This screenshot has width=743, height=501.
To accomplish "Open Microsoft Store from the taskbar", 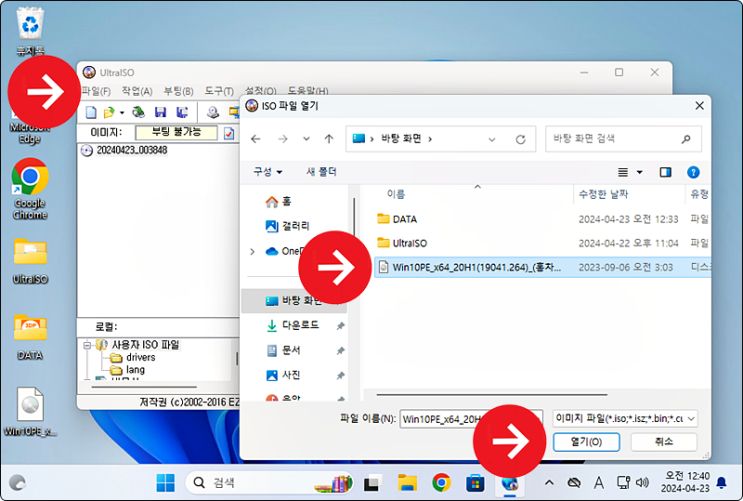I will tap(475, 483).
